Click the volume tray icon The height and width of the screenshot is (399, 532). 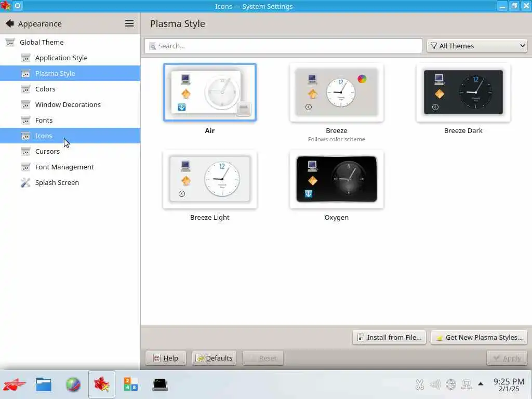click(x=435, y=384)
